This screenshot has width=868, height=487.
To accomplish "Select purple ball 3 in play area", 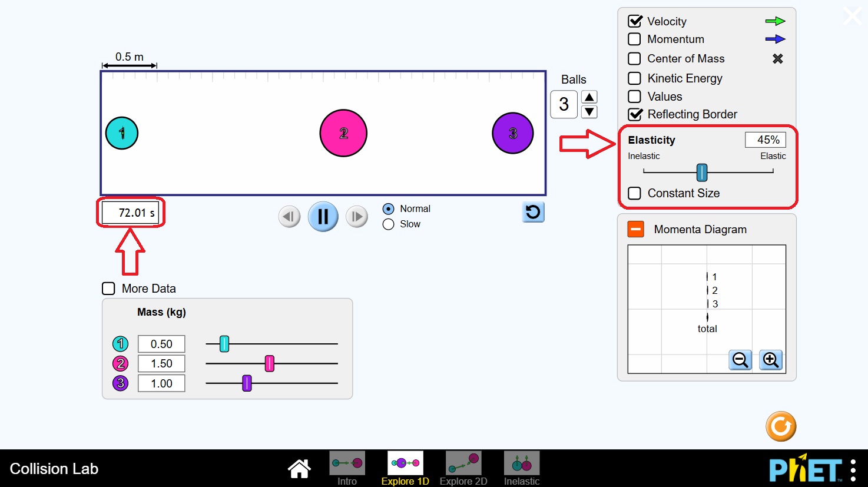I will tap(513, 133).
